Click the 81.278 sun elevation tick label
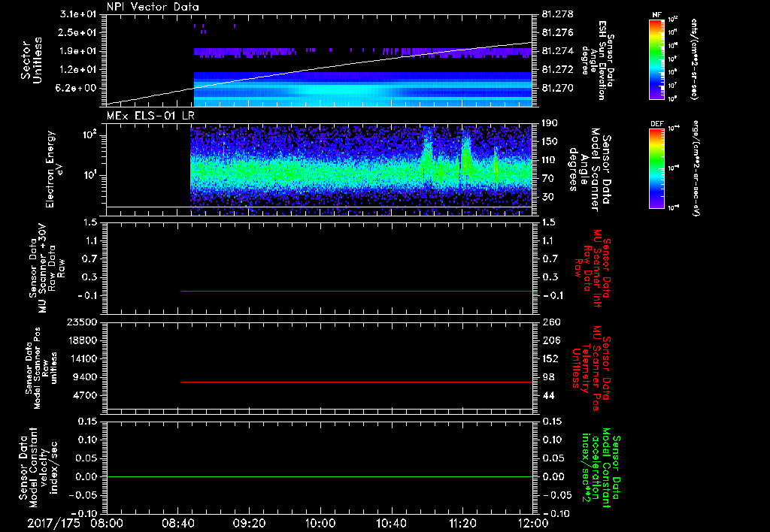 [557, 14]
